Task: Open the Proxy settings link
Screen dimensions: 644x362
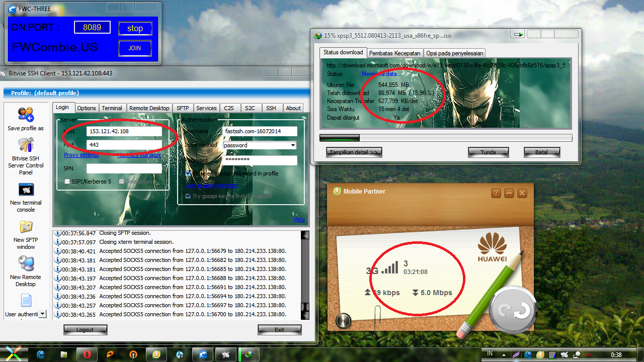Action: (81, 155)
